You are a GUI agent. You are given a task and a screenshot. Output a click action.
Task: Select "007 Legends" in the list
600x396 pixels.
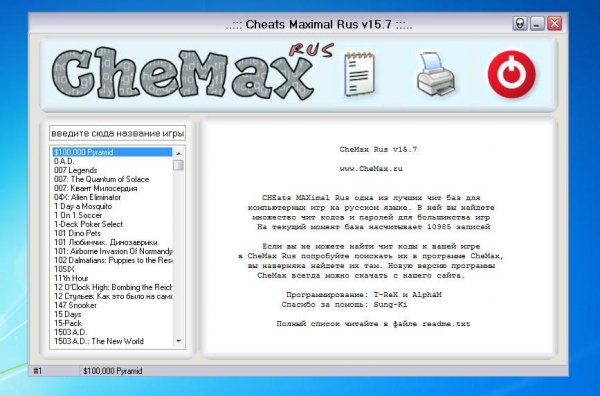coord(112,170)
